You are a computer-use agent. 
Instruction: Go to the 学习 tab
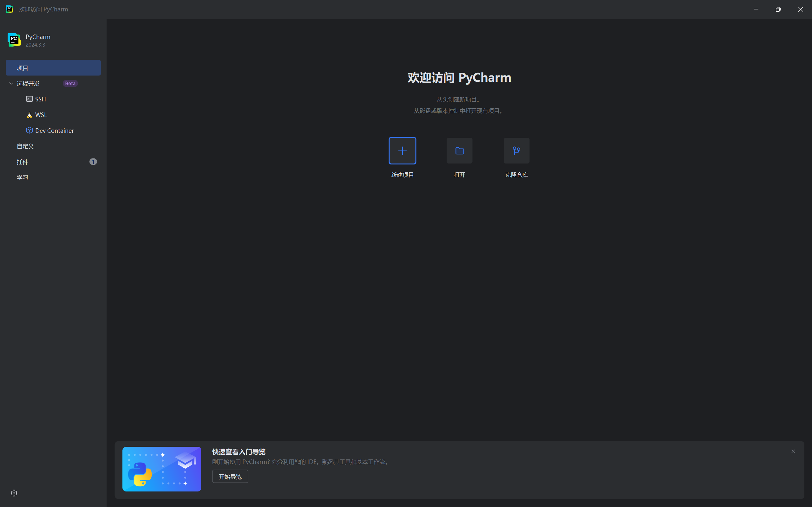(23, 177)
